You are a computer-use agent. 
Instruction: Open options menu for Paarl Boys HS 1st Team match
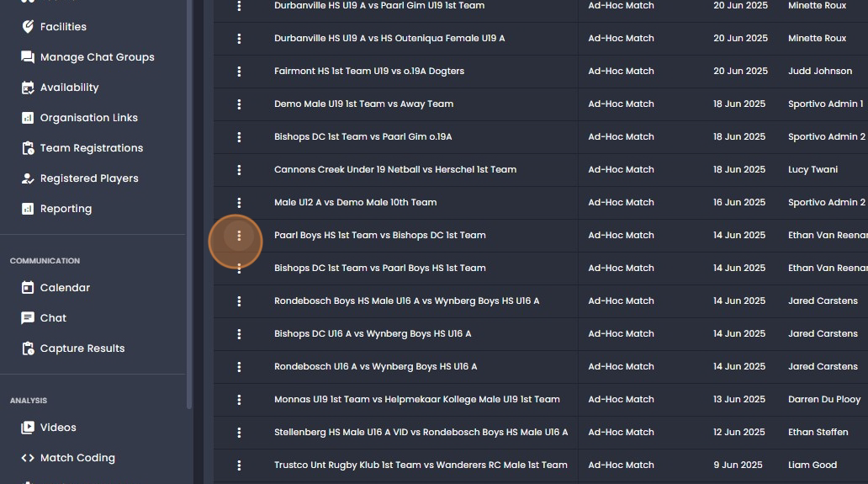click(x=239, y=236)
